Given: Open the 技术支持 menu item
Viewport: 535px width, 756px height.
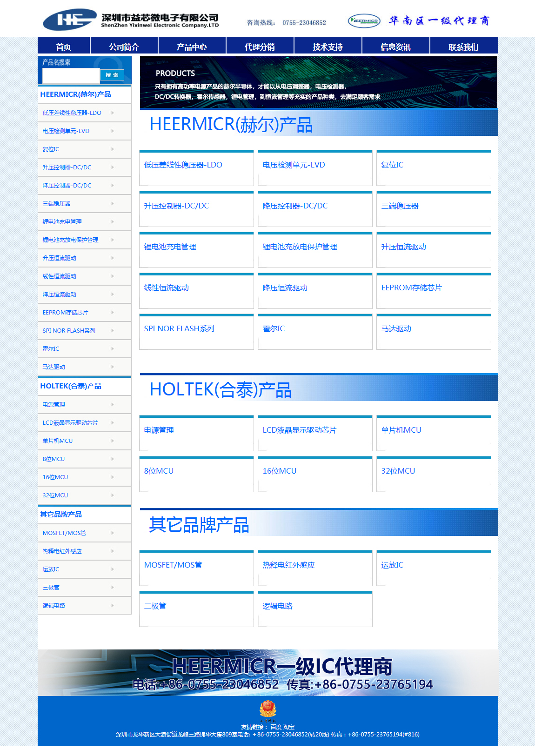Looking at the screenshot, I should pyautogui.click(x=328, y=47).
